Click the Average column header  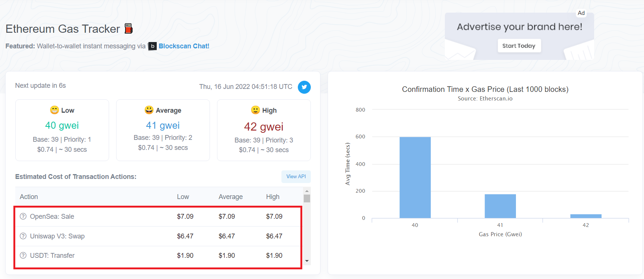231,197
